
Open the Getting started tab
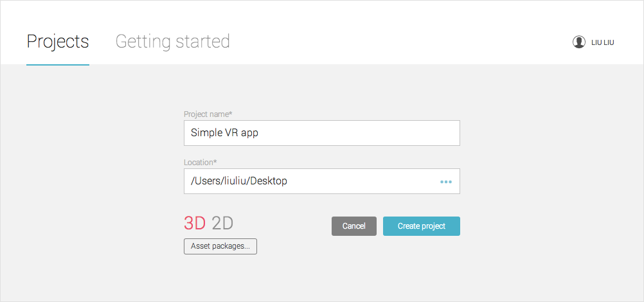tap(172, 41)
